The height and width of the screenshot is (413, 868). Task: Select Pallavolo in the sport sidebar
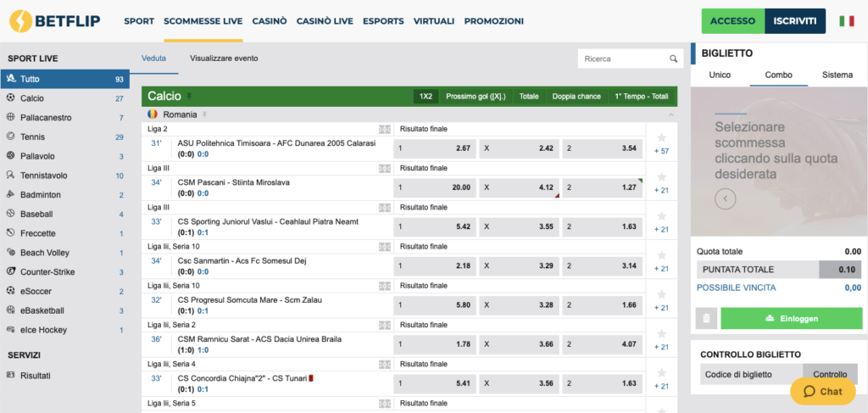(64, 156)
